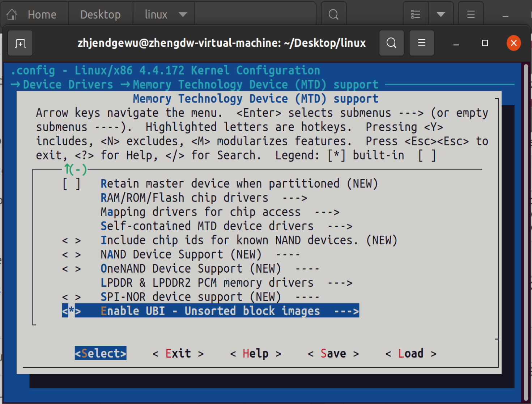Click Memory Technology Device breadcrumb text
The width and height of the screenshot is (532, 404).
click(256, 85)
